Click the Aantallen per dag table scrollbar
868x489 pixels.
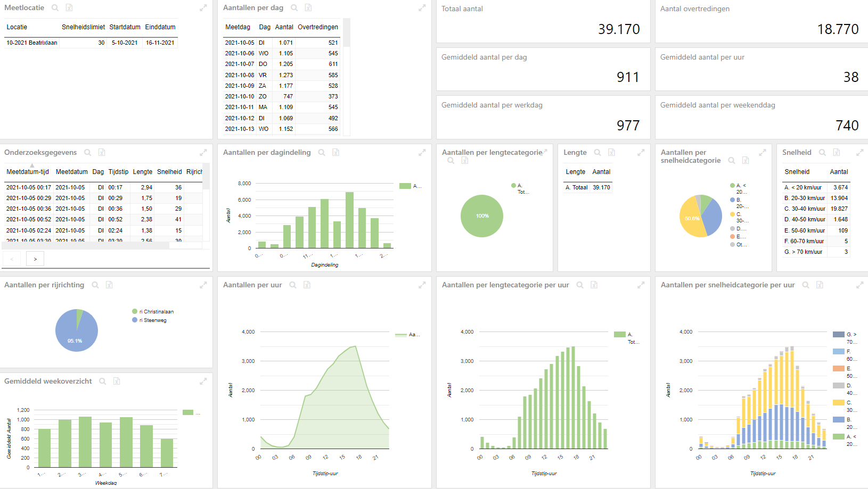point(347,32)
